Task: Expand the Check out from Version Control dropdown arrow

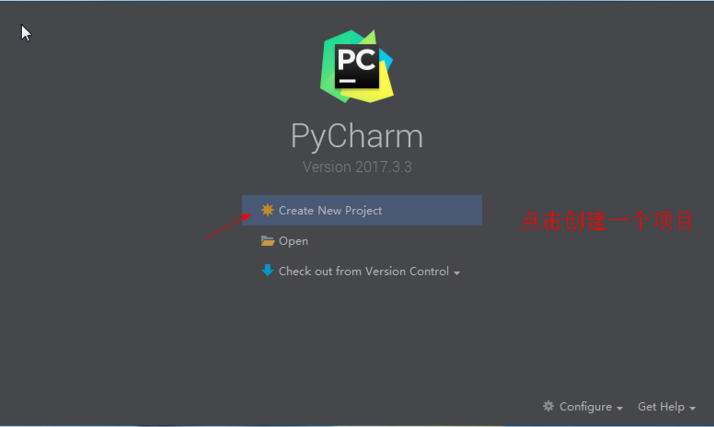Action: [457, 273]
